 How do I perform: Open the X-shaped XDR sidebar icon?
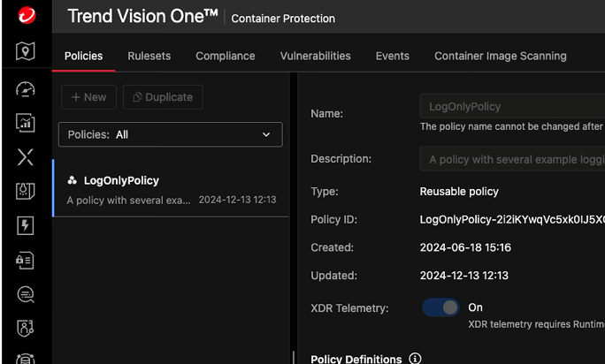click(x=26, y=157)
